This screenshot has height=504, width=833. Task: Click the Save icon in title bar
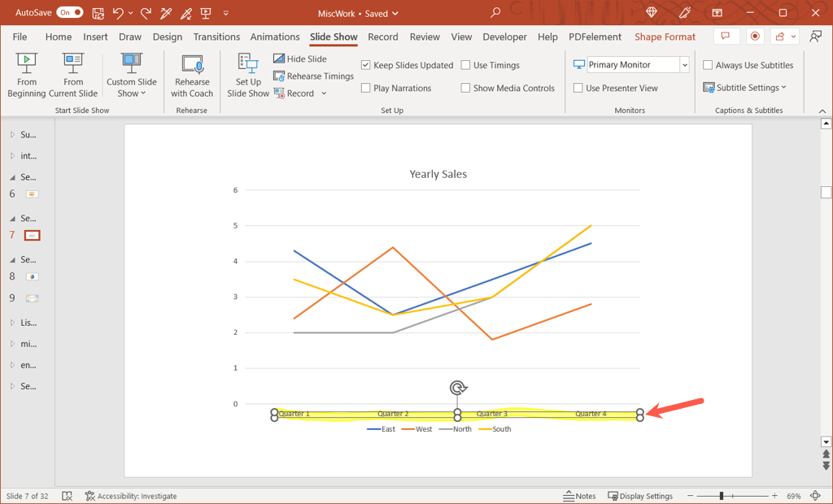[x=98, y=13]
